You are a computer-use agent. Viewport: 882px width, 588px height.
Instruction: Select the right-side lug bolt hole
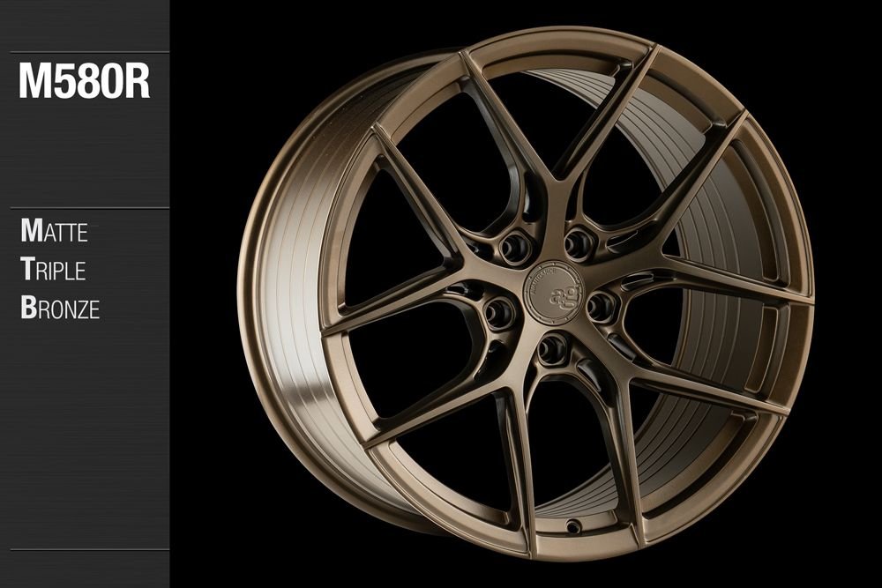[602, 306]
